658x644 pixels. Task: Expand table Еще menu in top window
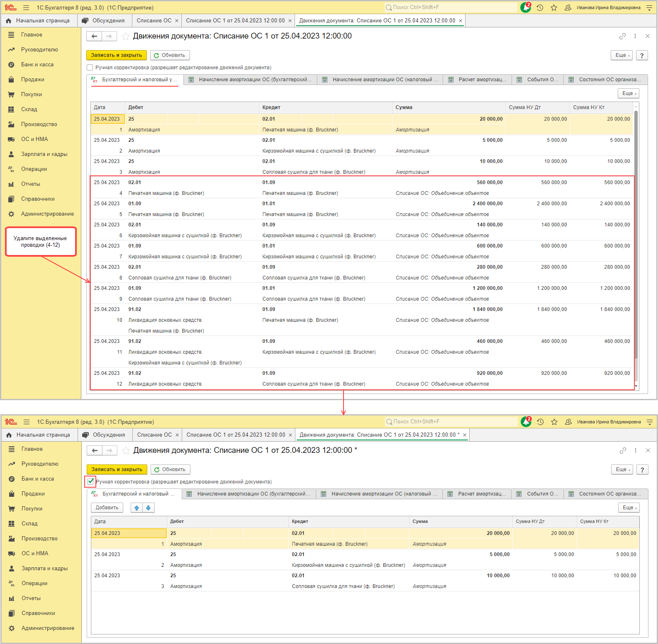click(629, 93)
